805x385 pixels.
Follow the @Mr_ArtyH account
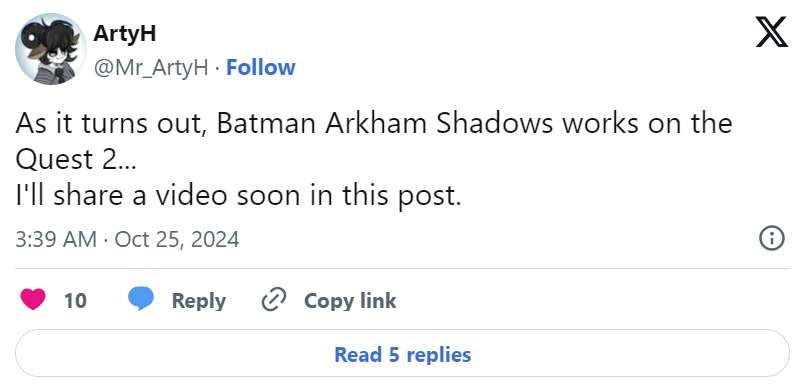pos(260,67)
